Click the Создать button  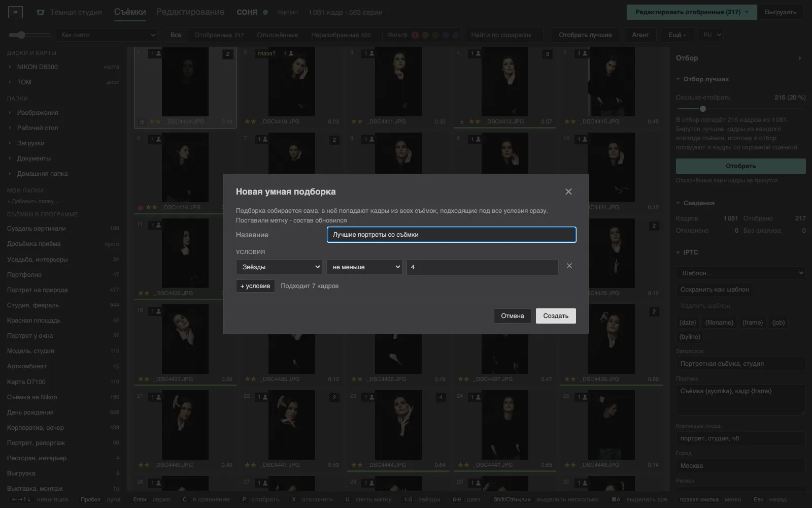pyautogui.click(x=556, y=316)
